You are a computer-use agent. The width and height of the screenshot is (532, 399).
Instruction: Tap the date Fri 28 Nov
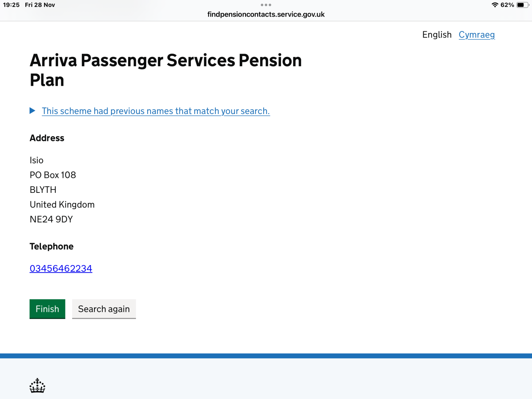[40, 5]
